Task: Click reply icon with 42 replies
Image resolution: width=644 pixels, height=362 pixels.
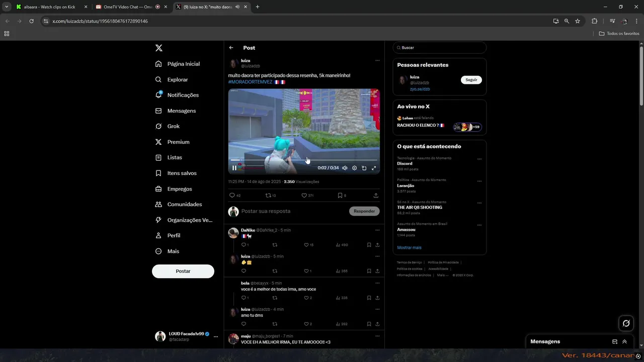Action: pos(235,195)
